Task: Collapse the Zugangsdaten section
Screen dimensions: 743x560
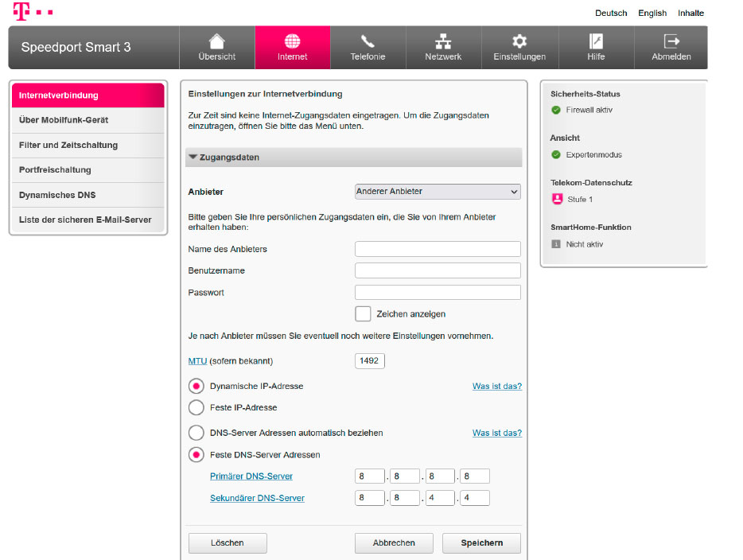Action: (353, 157)
